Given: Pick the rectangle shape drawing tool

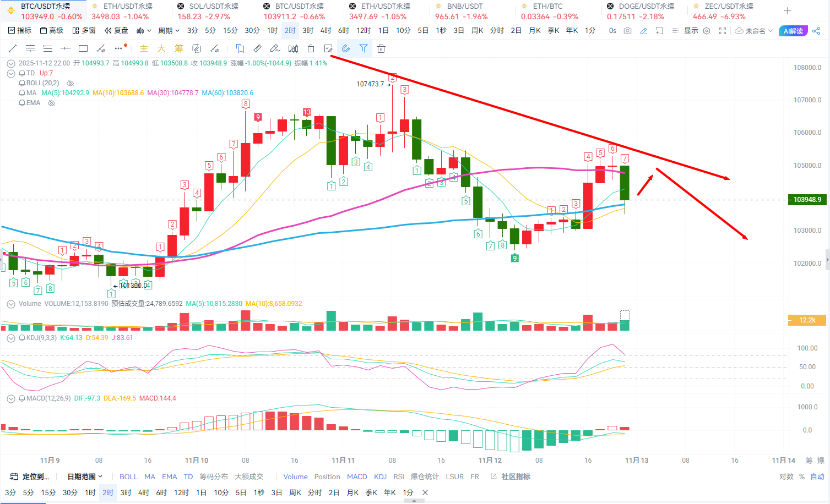Looking at the screenshot, I should click(x=83, y=48).
